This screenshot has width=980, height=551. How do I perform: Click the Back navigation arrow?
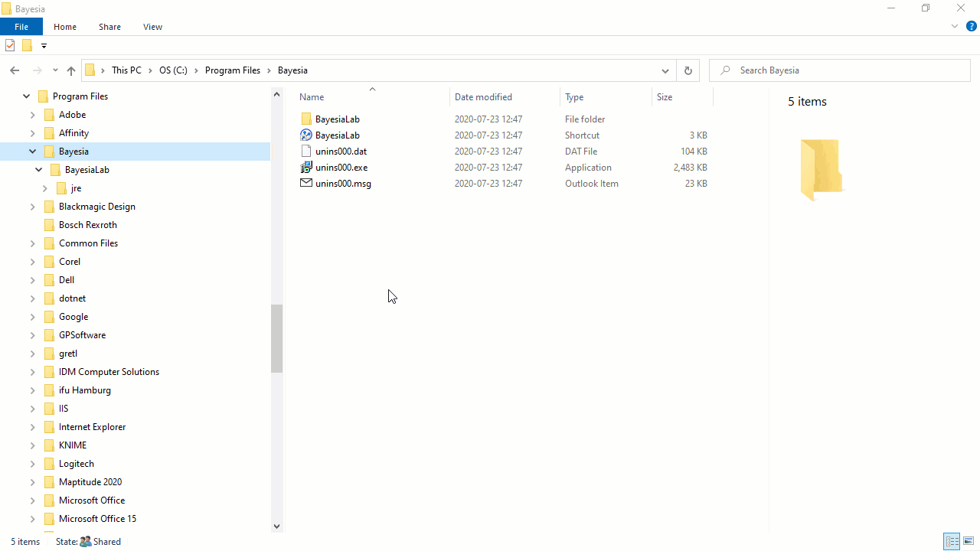point(15,70)
